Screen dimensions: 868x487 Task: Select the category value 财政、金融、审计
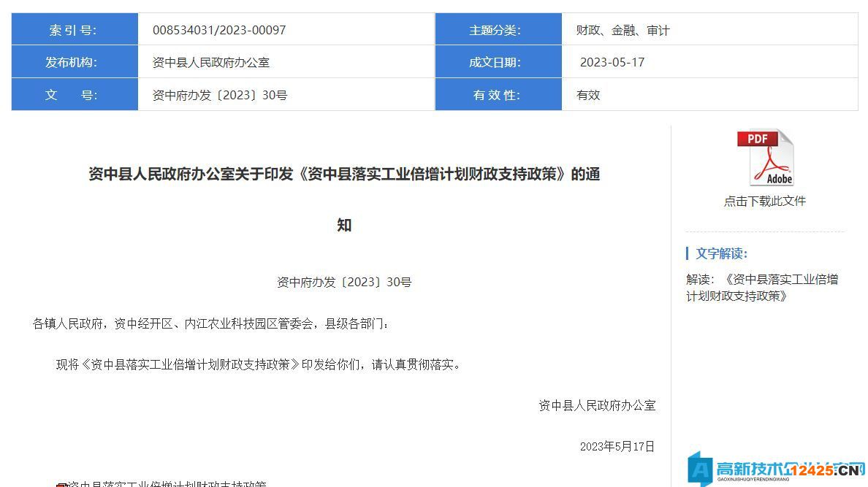[x=623, y=31]
